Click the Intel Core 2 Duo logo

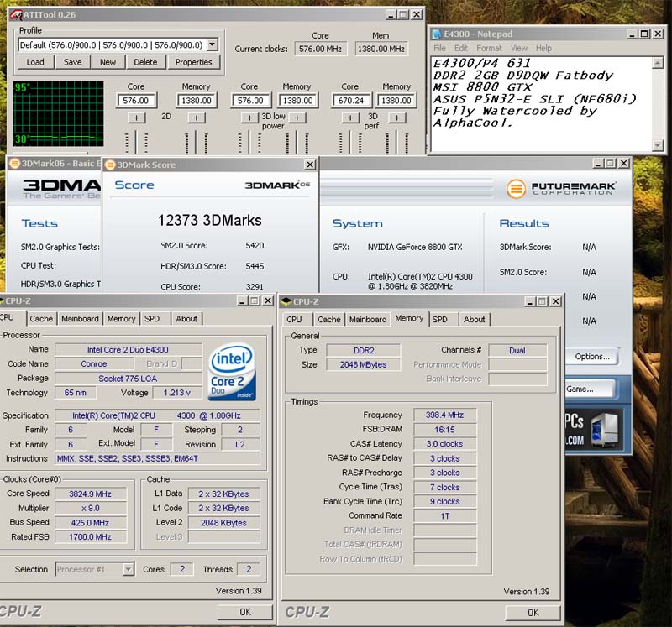tap(232, 371)
